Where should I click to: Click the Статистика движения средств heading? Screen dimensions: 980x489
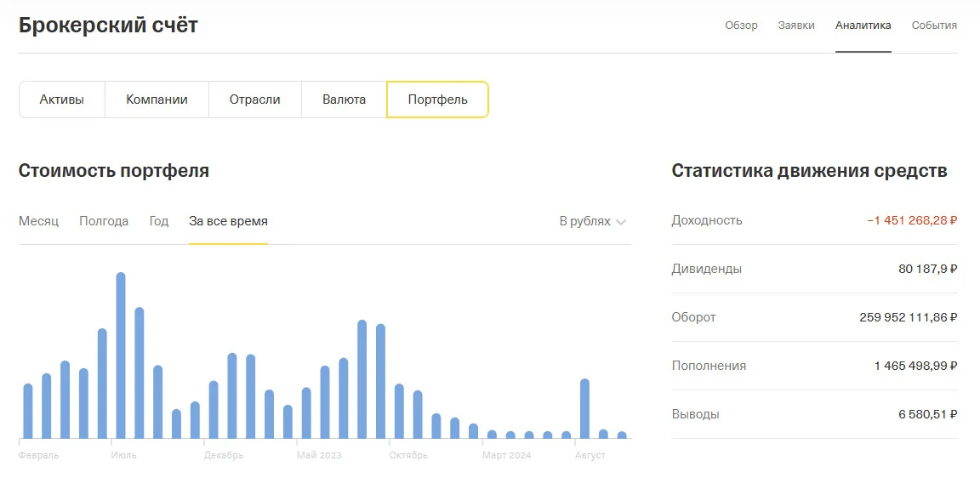click(x=809, y=171)
